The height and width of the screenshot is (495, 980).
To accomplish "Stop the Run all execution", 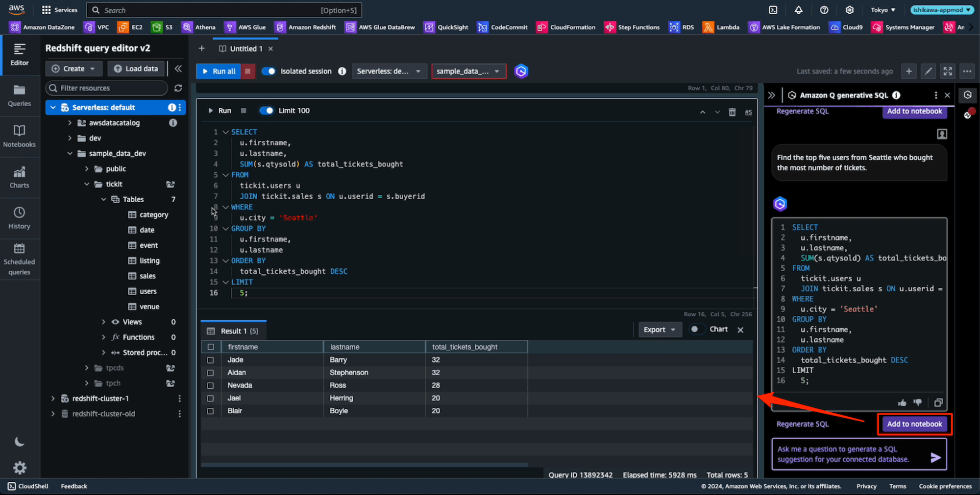I will tap(248, 71).
